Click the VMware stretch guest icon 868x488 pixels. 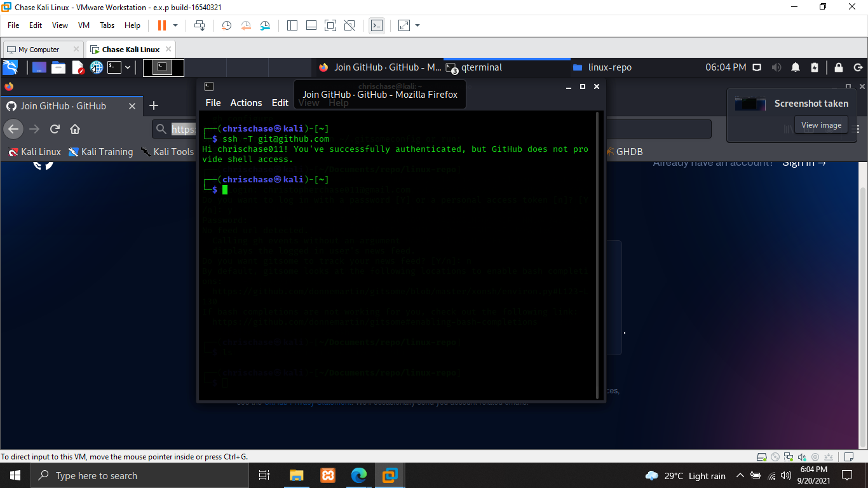coord(404,25)
